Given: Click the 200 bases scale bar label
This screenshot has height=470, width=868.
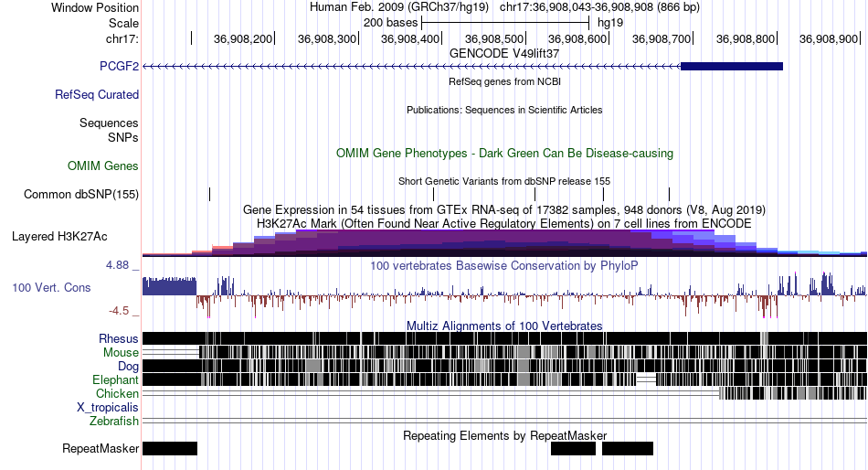Looking at the screenshot, I should pyautogui.click(x=390, y=23).
